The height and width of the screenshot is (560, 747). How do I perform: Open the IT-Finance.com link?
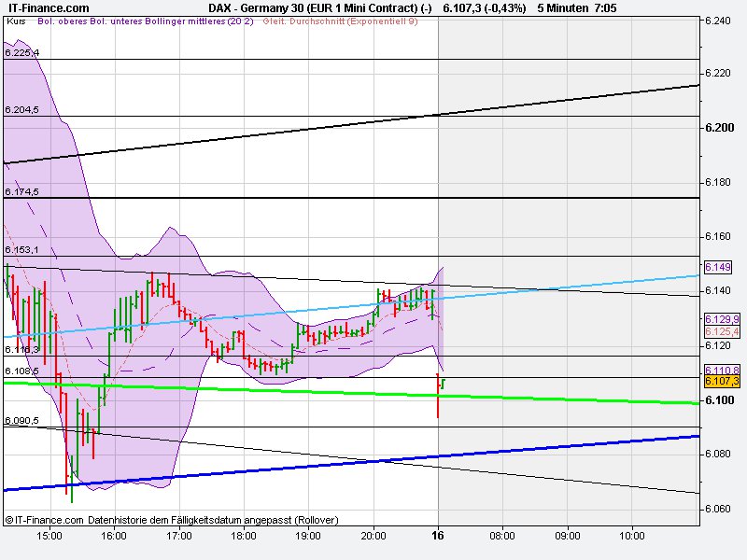point(49,7)
